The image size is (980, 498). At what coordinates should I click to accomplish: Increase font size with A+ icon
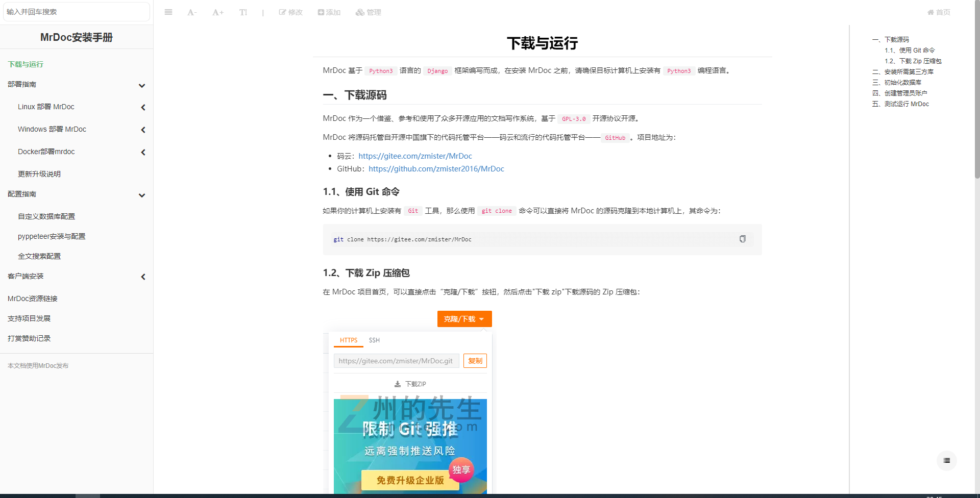tap(218, 12)
